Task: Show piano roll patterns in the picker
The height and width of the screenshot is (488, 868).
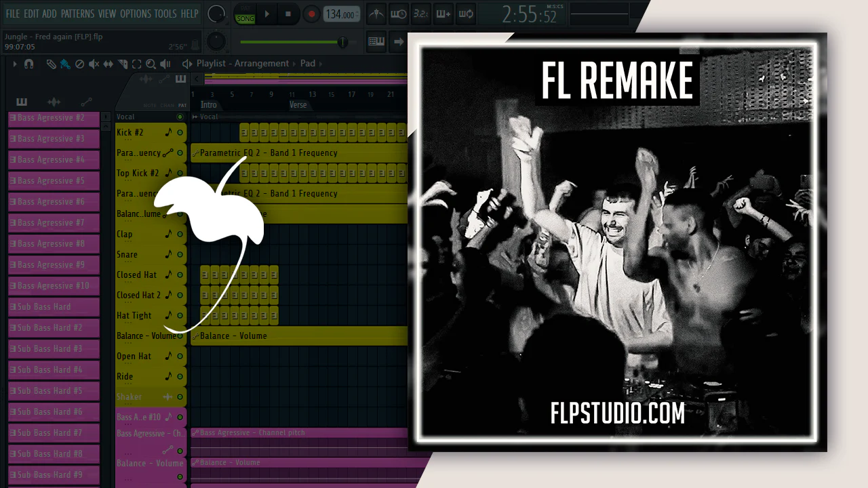Action: coord(22,102)
